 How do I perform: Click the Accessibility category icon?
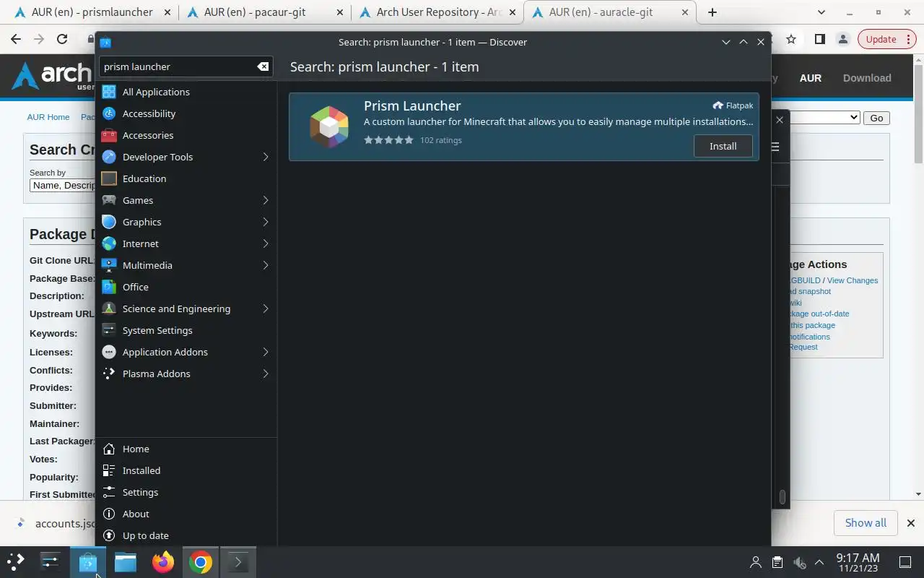pyautogui.click(x=109, y=113)
